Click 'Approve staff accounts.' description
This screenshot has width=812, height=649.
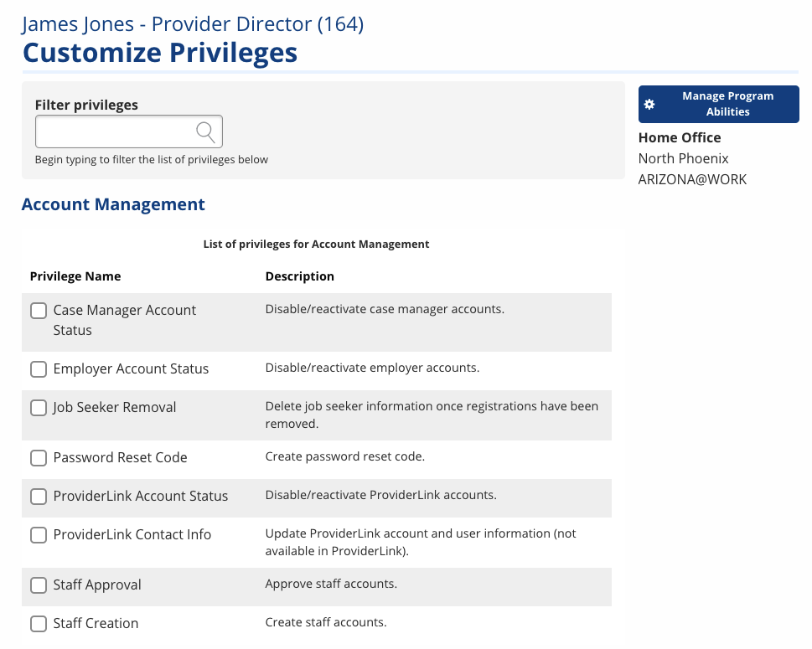[x=331, y=584]
